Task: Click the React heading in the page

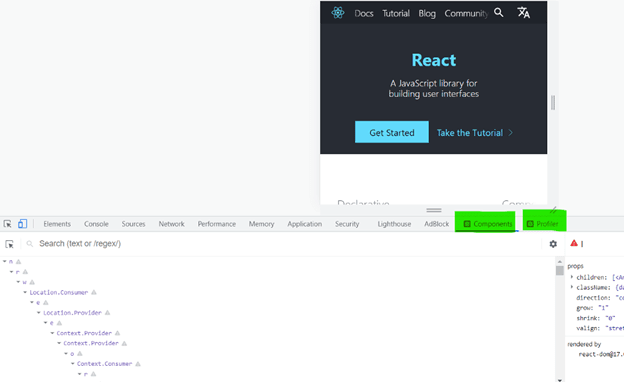Action: (x=434, y=60)
